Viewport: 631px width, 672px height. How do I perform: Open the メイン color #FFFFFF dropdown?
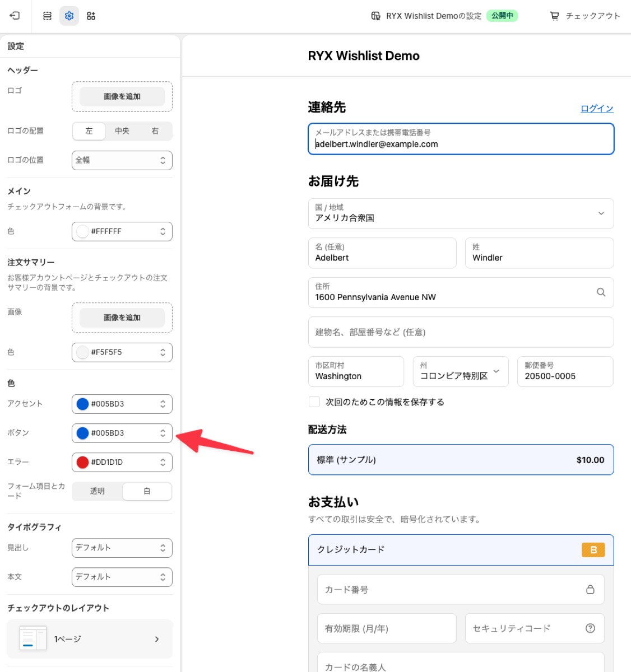122,231
